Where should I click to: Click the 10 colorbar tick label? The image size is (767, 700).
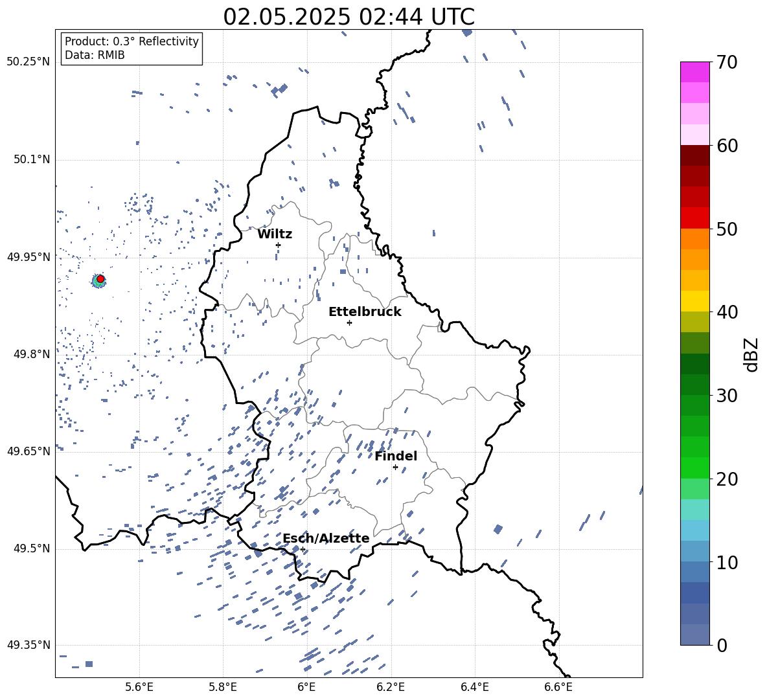pos(727,562)
